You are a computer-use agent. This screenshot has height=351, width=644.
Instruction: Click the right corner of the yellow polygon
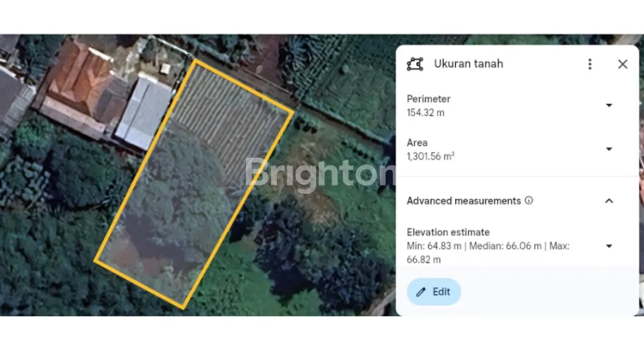click(293, 111)
